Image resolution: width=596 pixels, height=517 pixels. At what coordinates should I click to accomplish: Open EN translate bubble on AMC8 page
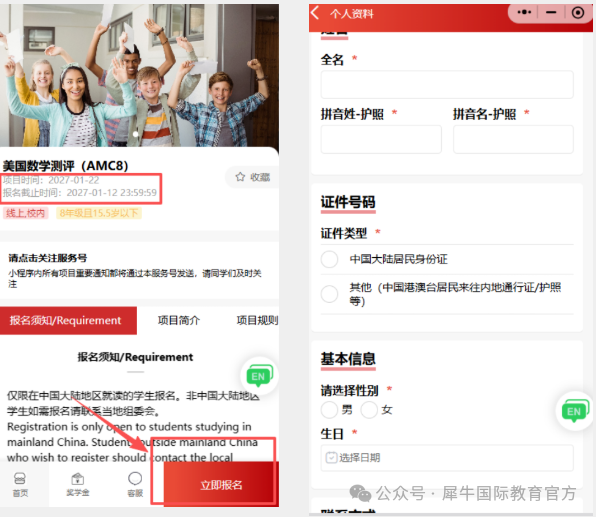pos(259,376)
